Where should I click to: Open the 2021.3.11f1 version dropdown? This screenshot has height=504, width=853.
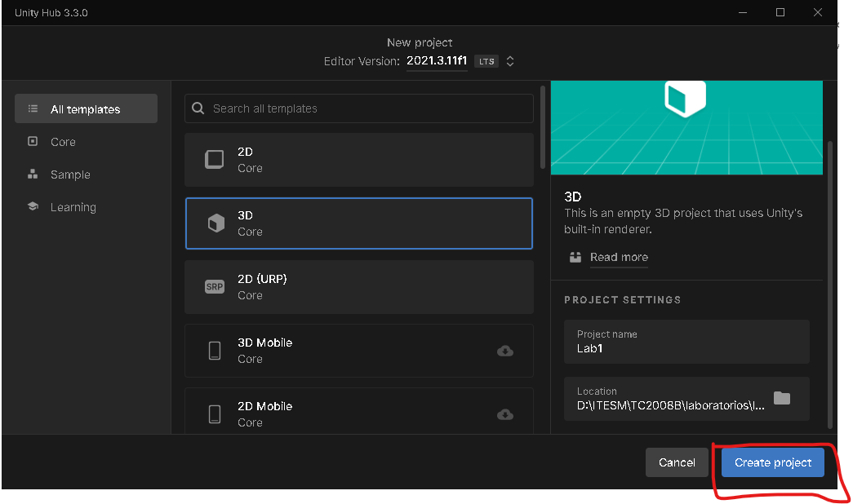437,61
